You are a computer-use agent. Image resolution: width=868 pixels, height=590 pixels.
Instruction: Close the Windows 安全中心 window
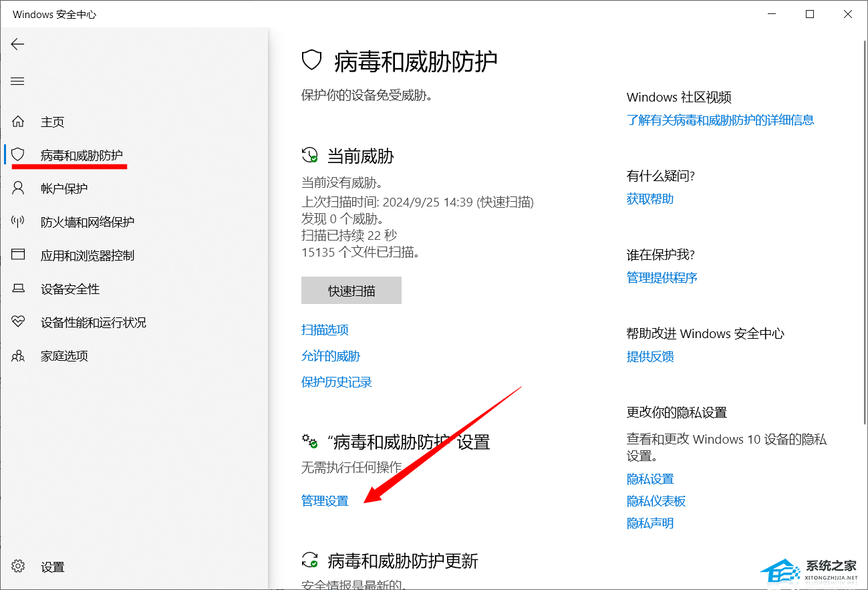[x=848, y=14]
